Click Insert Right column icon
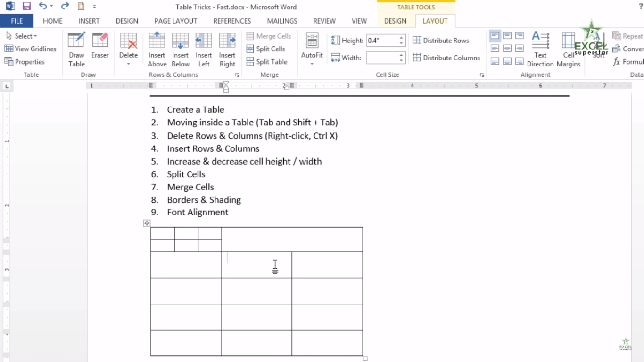The image size is (644, 362). (227, 50)
